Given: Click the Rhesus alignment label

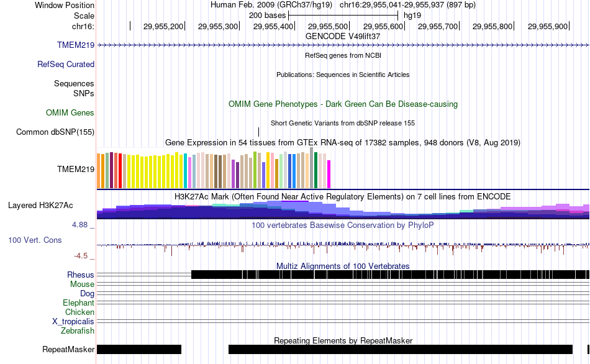Looking at the screenshot, I should 81,275.
